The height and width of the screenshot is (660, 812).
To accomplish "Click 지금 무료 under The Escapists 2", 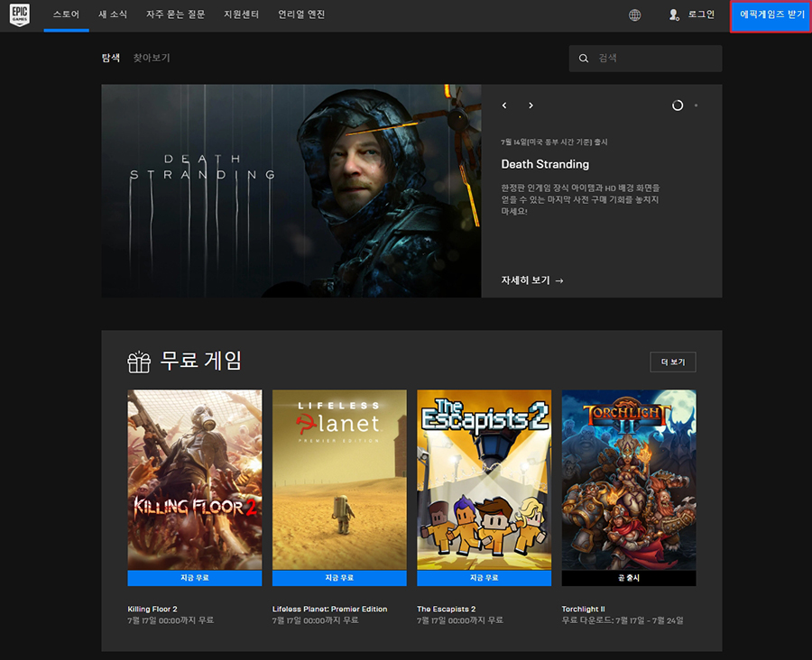I will tap(484, 578).
